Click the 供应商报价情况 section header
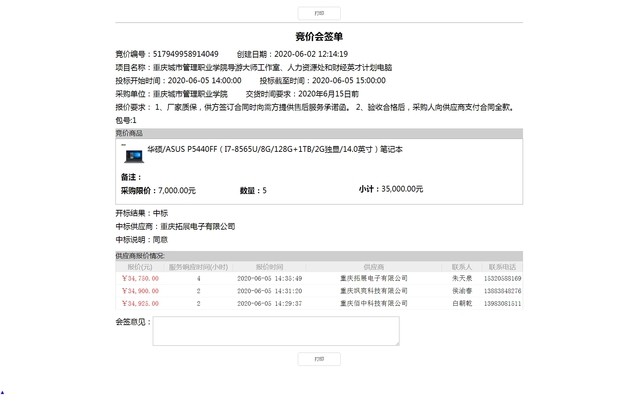This screenshot has width=638, height=395. click(x=319, y=256)
